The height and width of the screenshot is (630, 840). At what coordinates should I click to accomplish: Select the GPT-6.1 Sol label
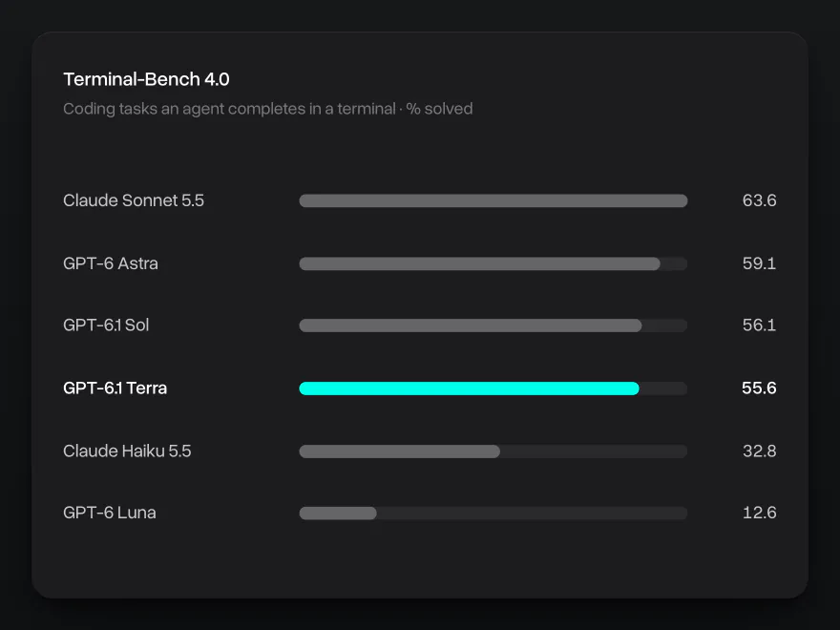pos(106,325)
